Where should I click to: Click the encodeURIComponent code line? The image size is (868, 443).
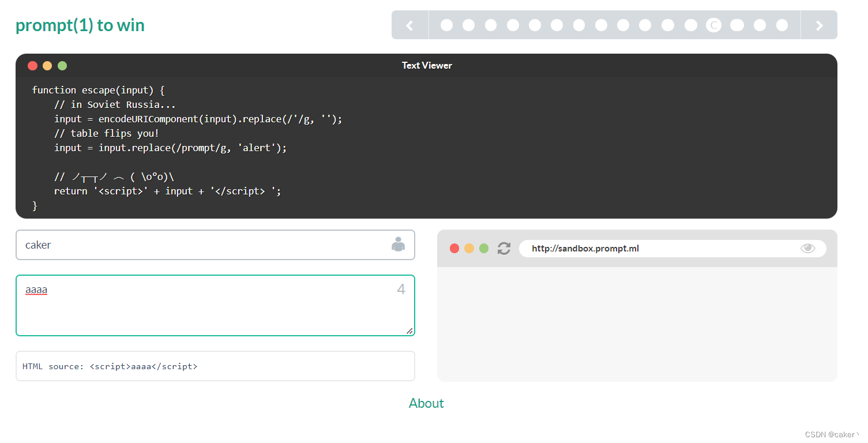(x=198, y=119)
